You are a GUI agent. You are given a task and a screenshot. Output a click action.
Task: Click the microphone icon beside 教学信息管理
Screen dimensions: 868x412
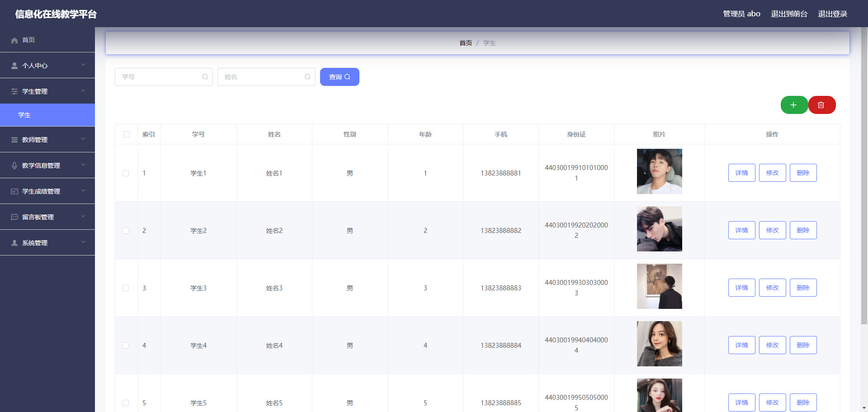pyautogui.click(x=14, y=166)
